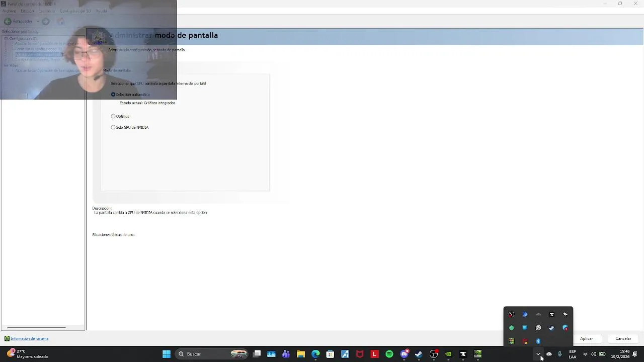The image size is (644, 362).
Task: Open the Escritorio menu
Action: click(x=47, y=11)
